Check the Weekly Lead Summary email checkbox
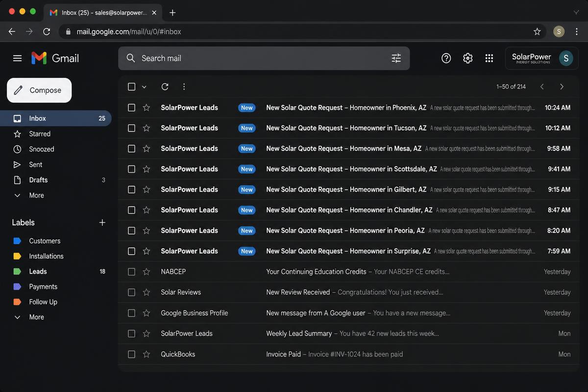The image size is (588, 392). coord(131,333)
